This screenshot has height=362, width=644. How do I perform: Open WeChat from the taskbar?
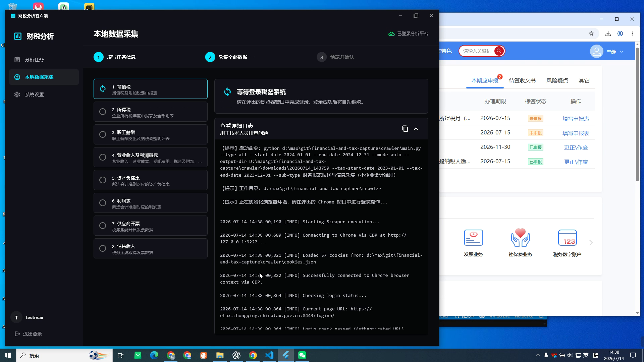[302, 355]
